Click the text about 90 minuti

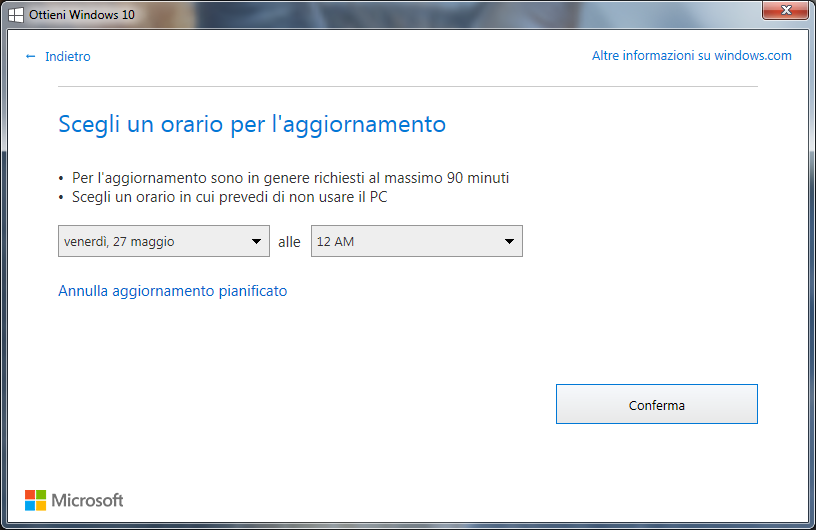click(290, 178)
